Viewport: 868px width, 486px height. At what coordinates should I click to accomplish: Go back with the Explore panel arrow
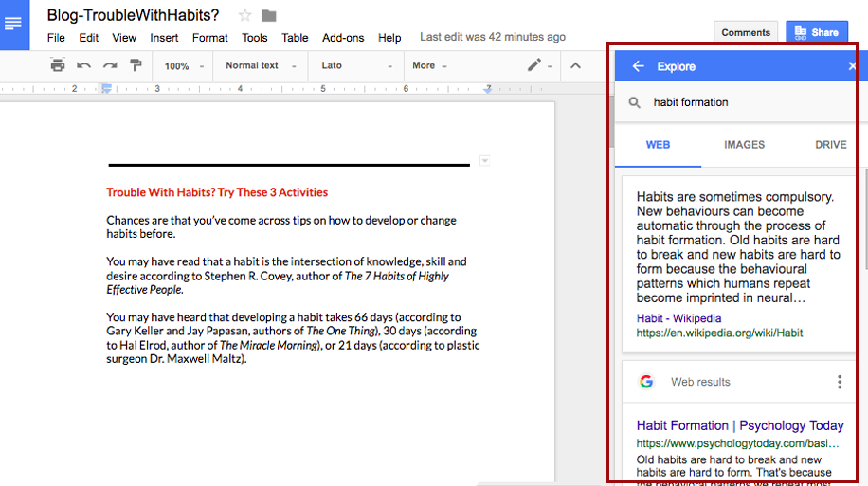[x=638, y=66]
